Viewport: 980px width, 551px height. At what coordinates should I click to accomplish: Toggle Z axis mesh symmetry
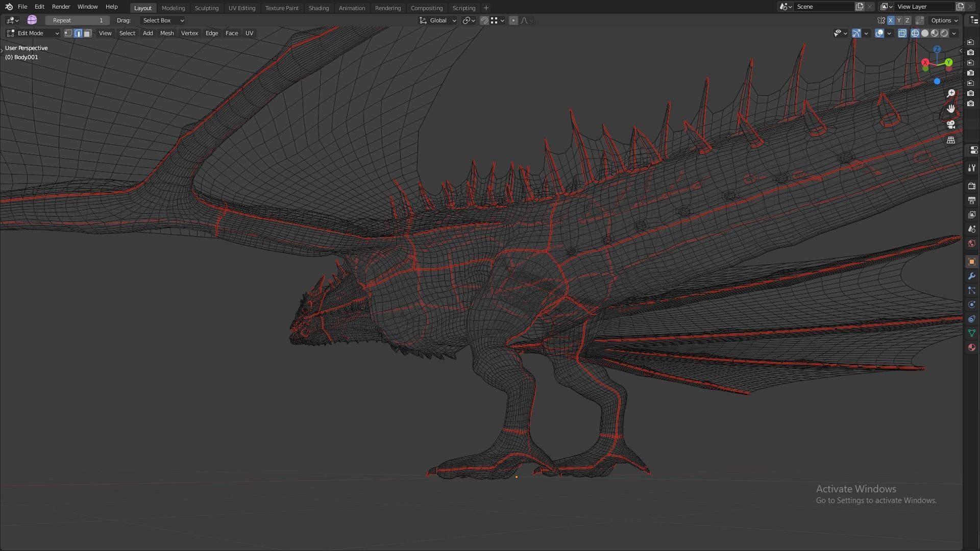907,20
